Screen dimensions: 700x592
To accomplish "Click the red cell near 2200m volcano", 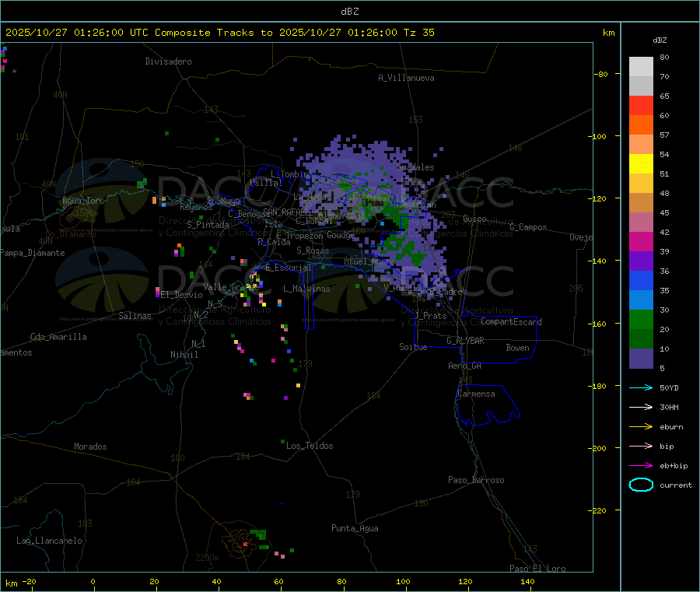I will pyautogui.click(x=245, y=545).
